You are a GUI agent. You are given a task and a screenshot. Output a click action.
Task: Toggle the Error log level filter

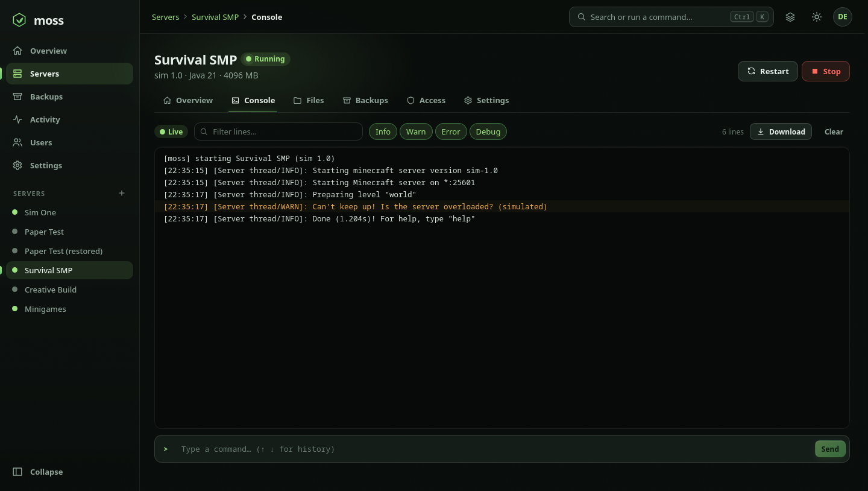[451, 131]
